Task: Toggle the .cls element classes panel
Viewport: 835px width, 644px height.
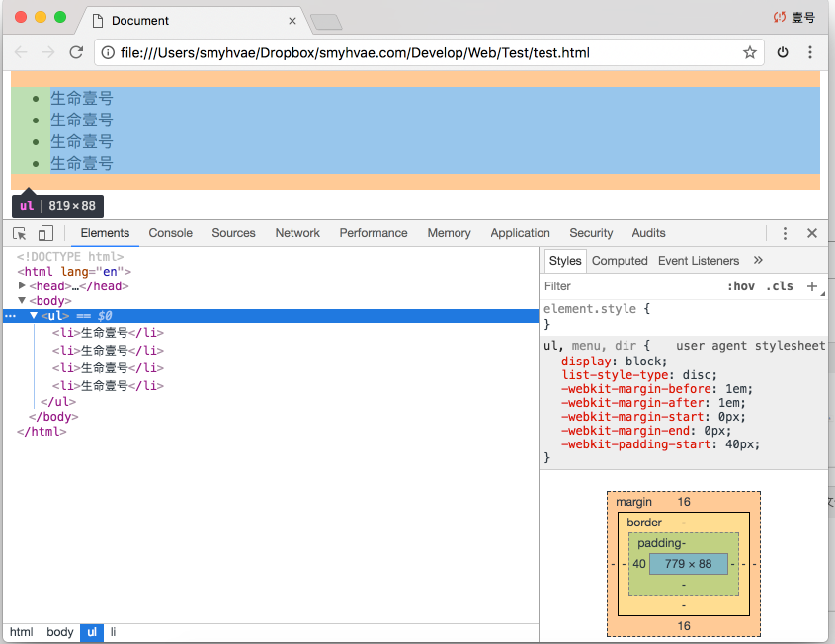Action: coord(779,286)
